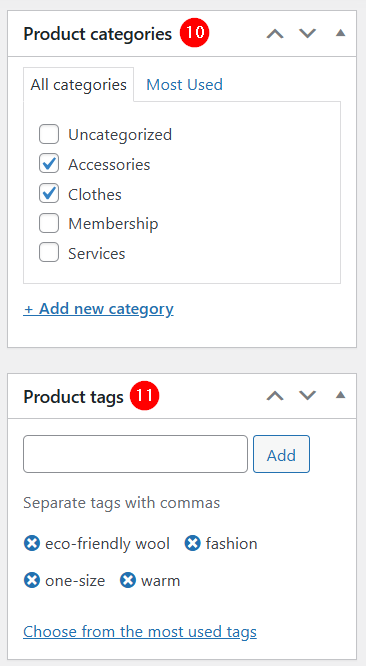The image size is (366, 666).
Task: Move Product tags panel down
Action: click(x=307, y=396)
